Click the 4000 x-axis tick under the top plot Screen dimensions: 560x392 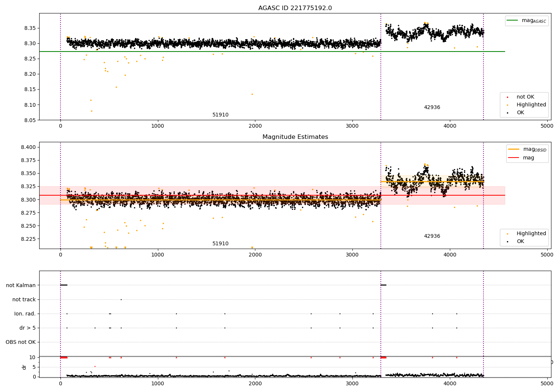(x=450, y=126)
